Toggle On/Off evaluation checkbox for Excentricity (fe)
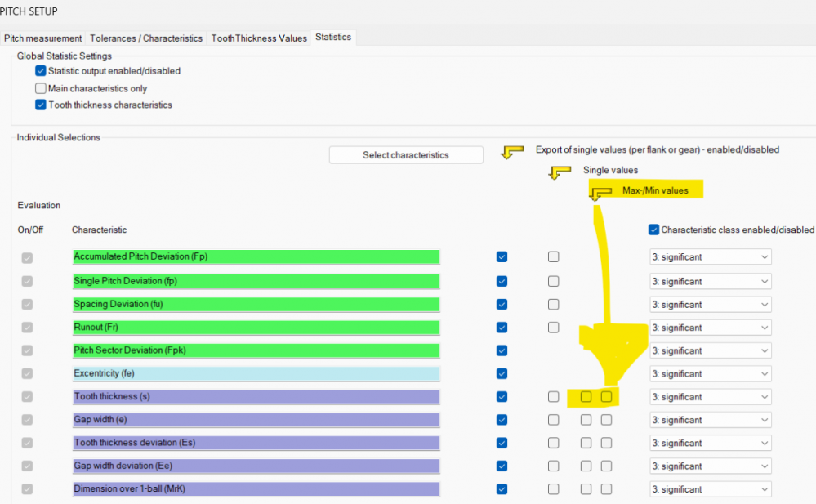This screenshot has height=504, width=816. pyautogui.click(x=27, y=374)
